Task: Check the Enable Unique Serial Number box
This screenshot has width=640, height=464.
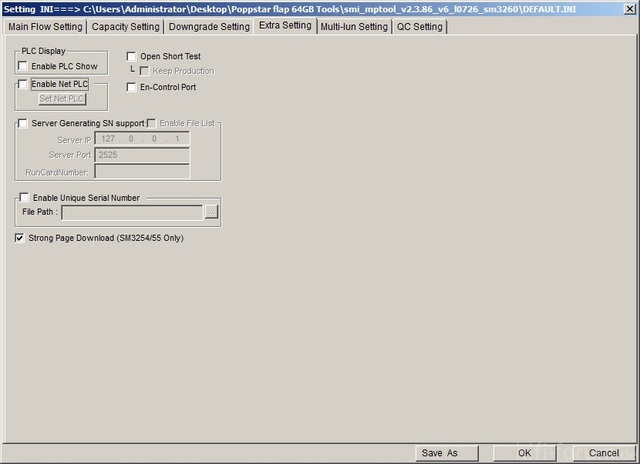Action: pyautogui.click(x=25, y=198)
